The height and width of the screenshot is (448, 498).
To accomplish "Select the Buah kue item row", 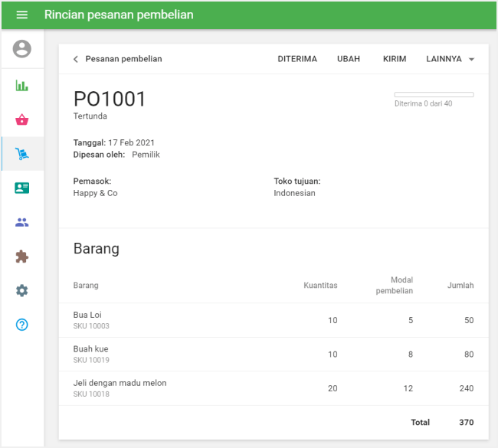I will (x=273, y=355).
